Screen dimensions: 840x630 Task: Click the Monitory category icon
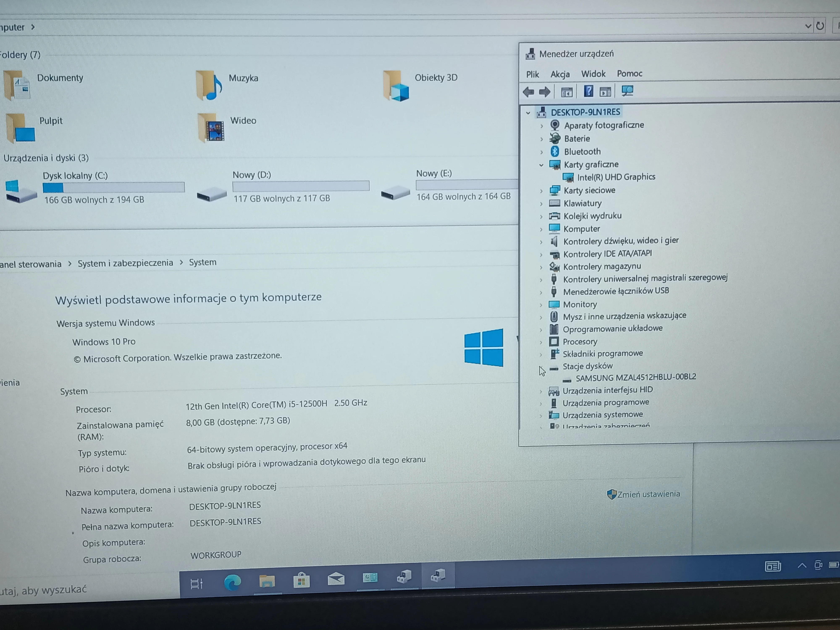tap(554, 304)
